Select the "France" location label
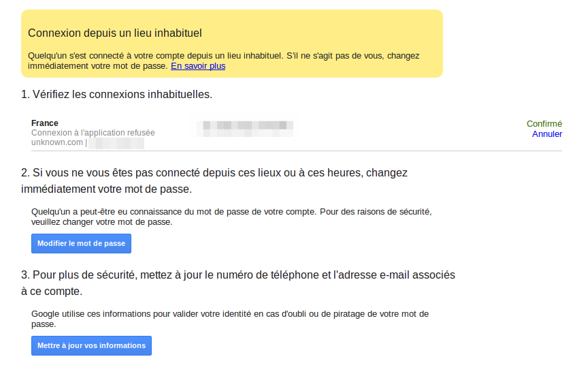This screenshot has width=588, height=374. (x=45, y=123)
